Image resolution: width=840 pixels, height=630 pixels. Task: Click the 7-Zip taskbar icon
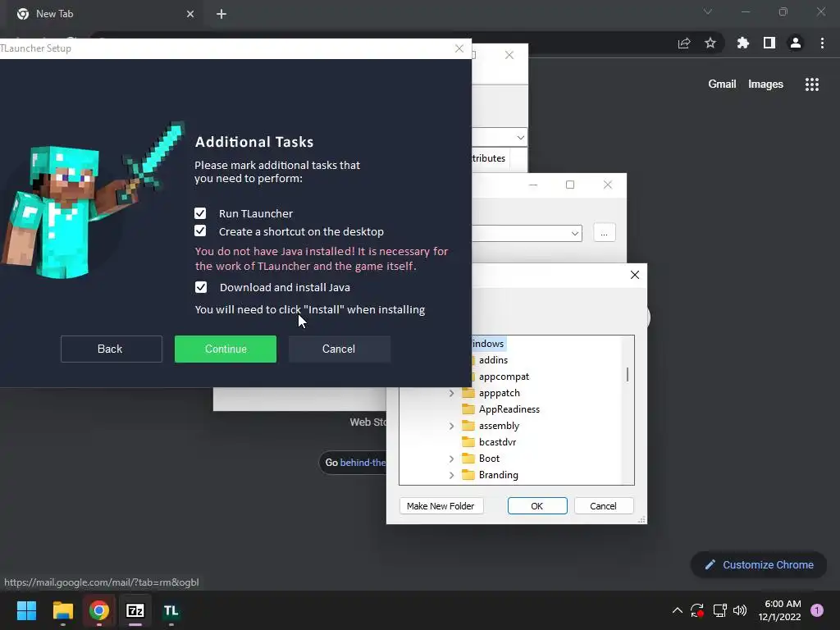tap(135, 610)
